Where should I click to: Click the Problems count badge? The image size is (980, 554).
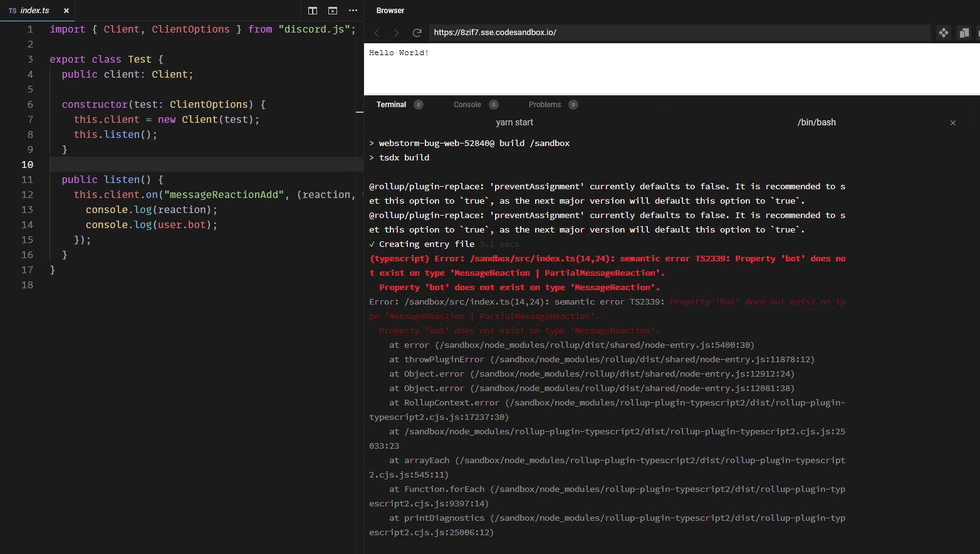(573, 105)
